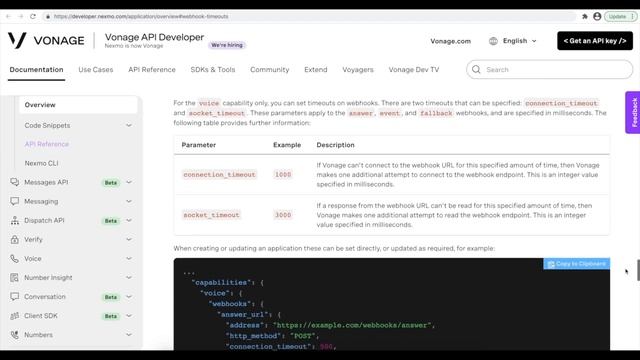This screenshot has width=640, height=360.
Task: Open the English language dropdown
Action: pyautogui.click(x=519, y=41)
